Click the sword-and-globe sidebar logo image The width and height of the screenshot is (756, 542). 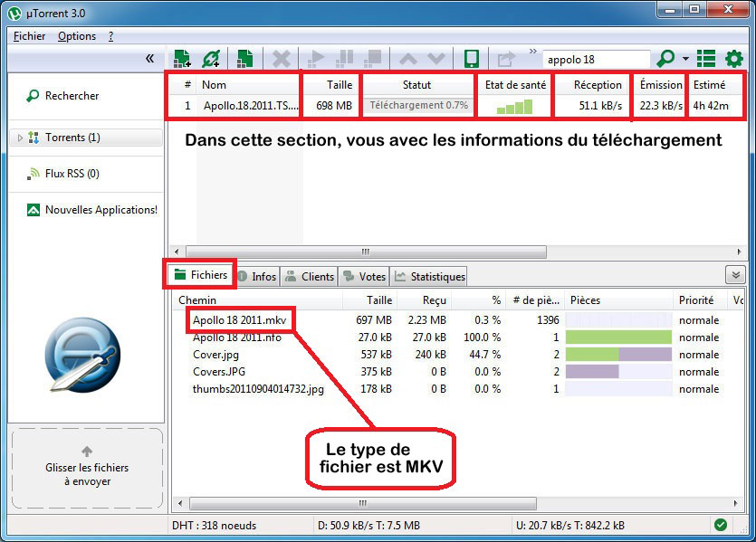point(82,355)
